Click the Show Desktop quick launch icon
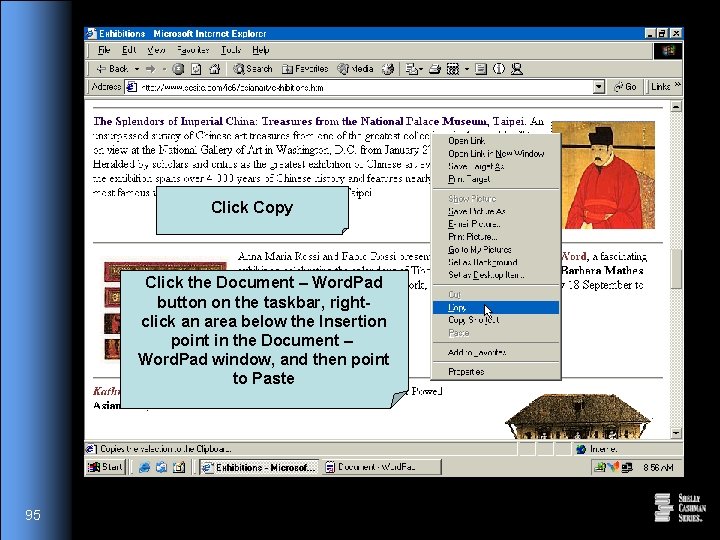 (x=179, y=467)
